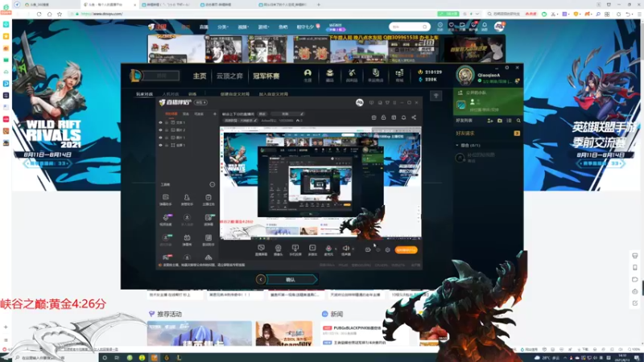Click the share icon in streaming tool toolbar
The image size is (644, 362).
coord(414,117)
